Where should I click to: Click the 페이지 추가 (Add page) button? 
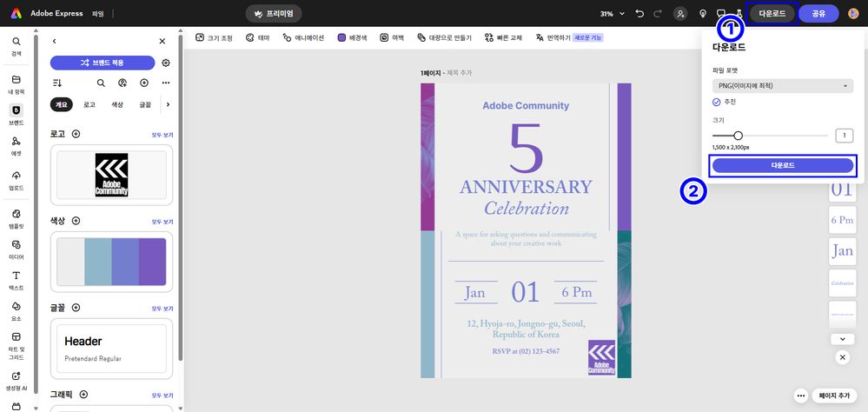pos(834,395)
